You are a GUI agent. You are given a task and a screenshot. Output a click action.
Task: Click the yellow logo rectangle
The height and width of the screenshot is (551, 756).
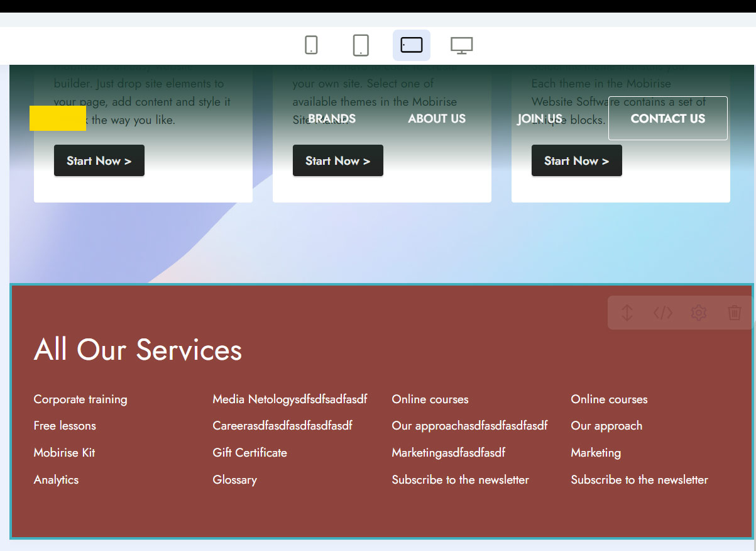[x=58, y=118]
